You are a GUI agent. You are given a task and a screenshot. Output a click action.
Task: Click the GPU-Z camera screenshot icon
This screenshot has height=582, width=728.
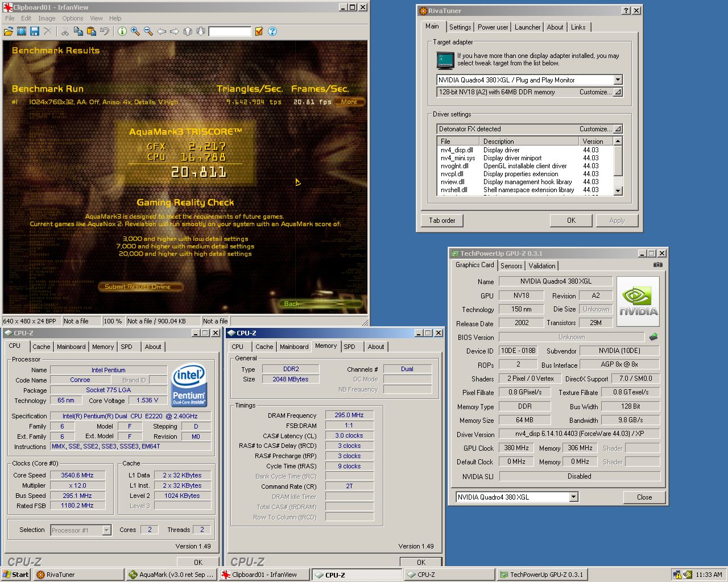click(657, 265)
